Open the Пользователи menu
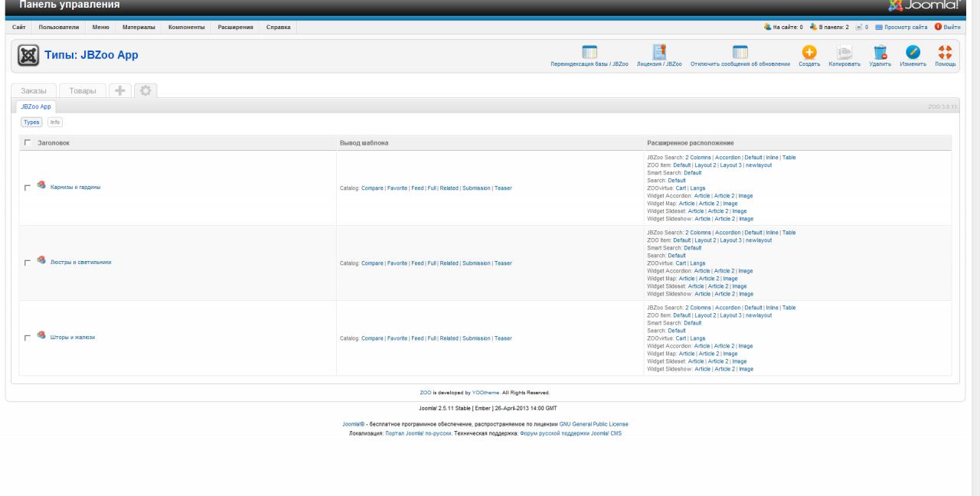980x496 pixels. pyautogui.click(x=59, y=28)
